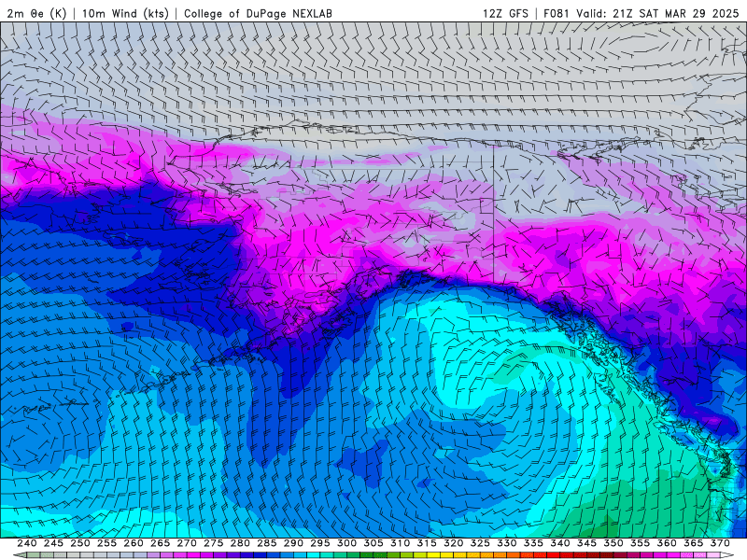
Task: Click the 330 value on the color scale
Action: click(x=507, y=543)
